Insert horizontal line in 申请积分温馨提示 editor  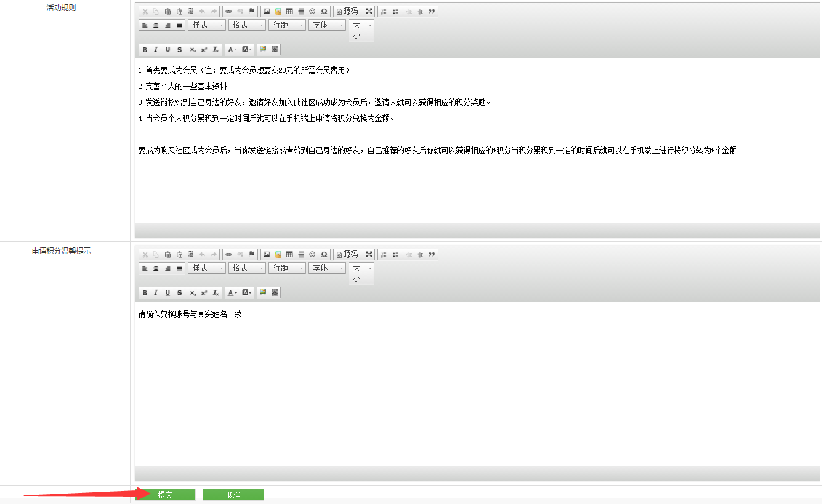coord(301,255)
